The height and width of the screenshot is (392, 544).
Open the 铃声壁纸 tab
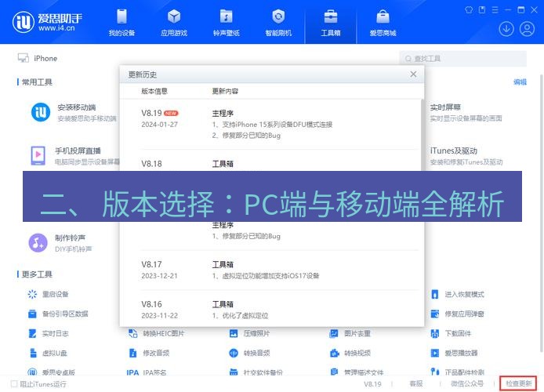pyautogui.click(x=227, y=23)
